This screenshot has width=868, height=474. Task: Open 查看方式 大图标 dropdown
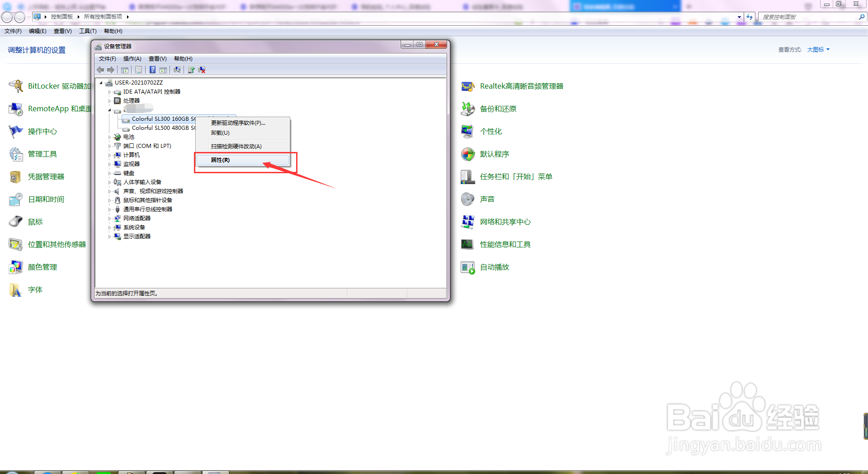818,50
